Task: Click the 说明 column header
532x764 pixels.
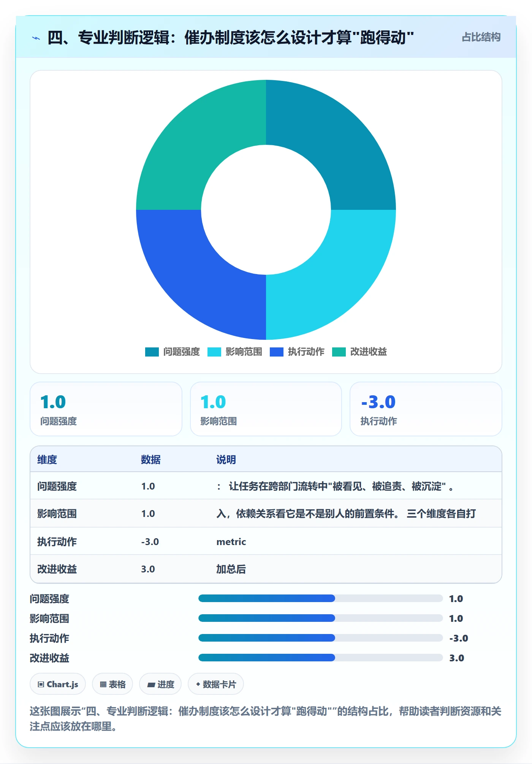Action: pos(226,460)
